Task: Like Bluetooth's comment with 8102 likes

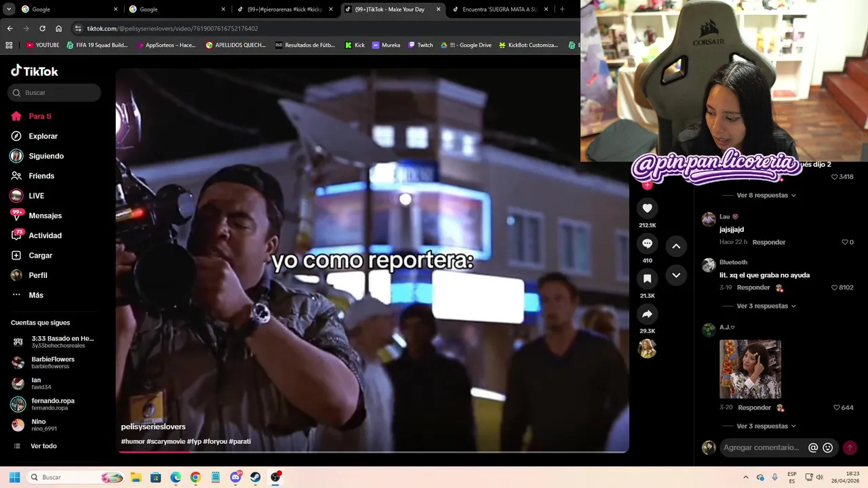Action: point(835,287)
